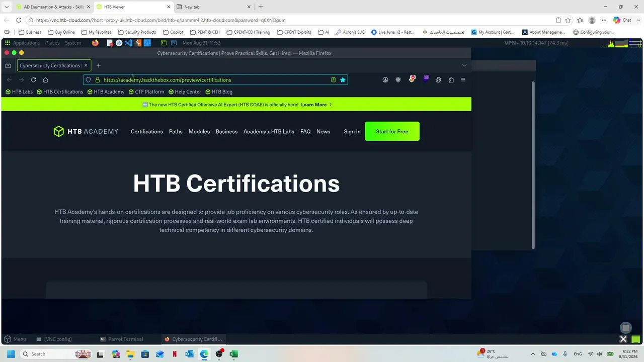Click the Parrot panel clock showing Mon Aug 31
Screen dimensions: 644x362
(201, 43)
